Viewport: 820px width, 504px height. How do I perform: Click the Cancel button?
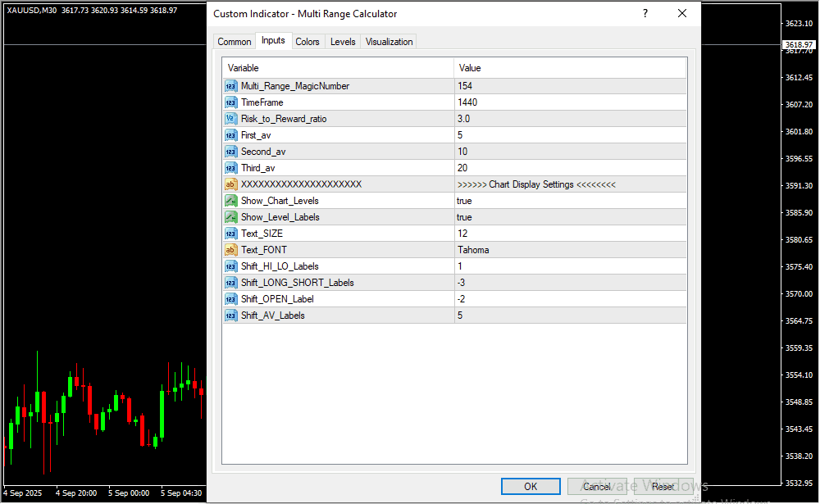(x=597, y=486)
